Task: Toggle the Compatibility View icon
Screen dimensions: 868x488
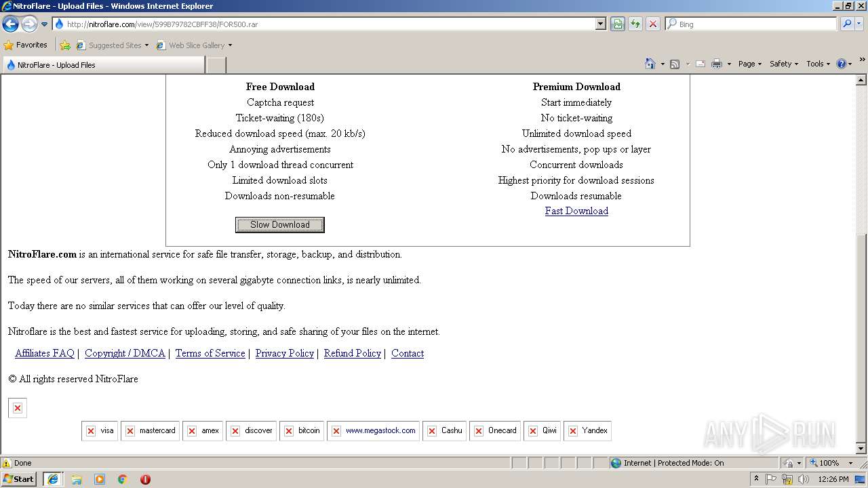Action: (617, 24)
